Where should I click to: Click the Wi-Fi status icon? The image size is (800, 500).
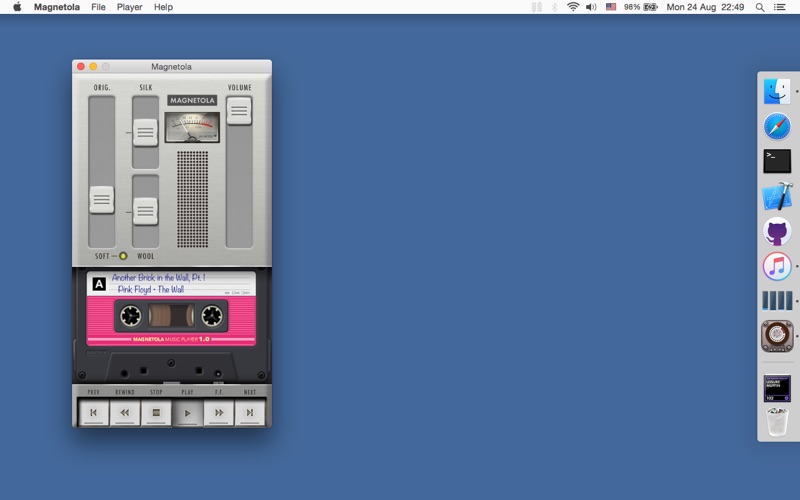[573, 7]
